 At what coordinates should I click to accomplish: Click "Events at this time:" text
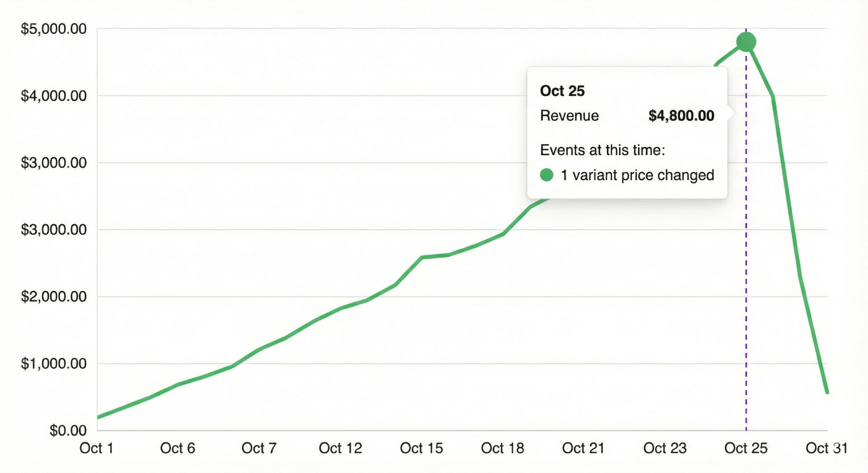coord(602,150)
